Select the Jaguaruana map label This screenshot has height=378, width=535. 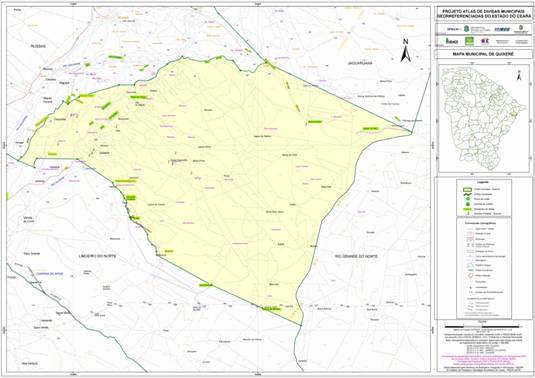360,63
